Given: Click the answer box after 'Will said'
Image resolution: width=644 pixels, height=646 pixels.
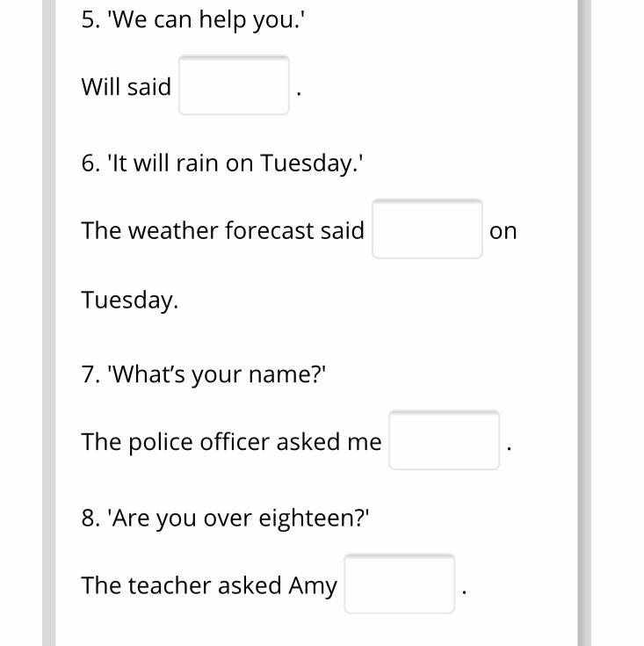Looking at the screenshot, I should pyautogui.click(x=234, y=85).
